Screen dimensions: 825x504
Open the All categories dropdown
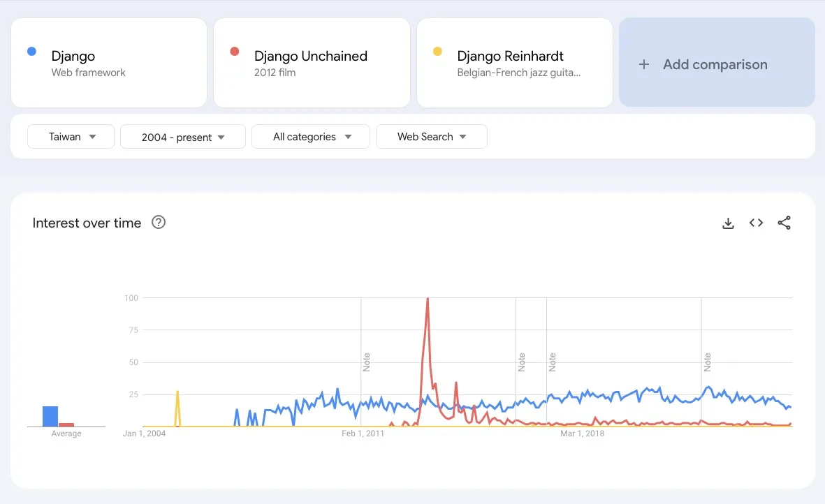(310, 136)
